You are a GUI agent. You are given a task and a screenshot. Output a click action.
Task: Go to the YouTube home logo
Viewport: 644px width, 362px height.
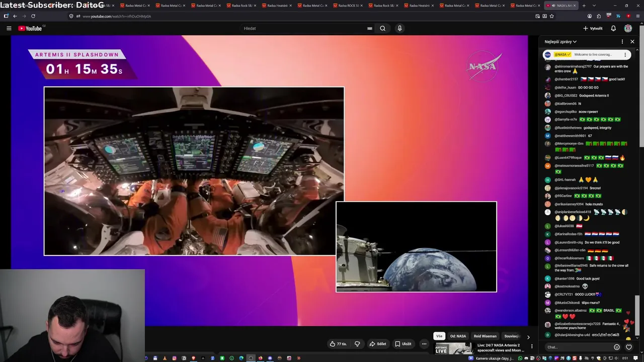click(31, 28)
